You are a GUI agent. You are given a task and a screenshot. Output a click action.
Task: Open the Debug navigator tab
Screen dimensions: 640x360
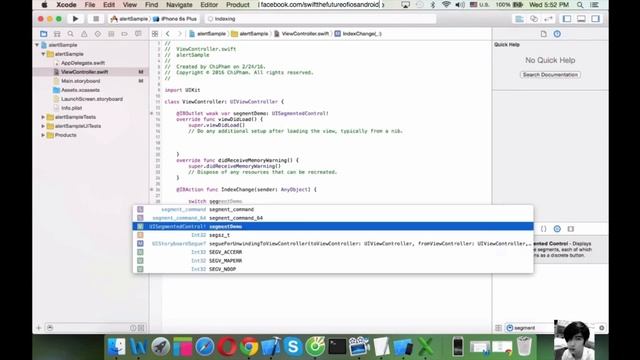point(111,34)
